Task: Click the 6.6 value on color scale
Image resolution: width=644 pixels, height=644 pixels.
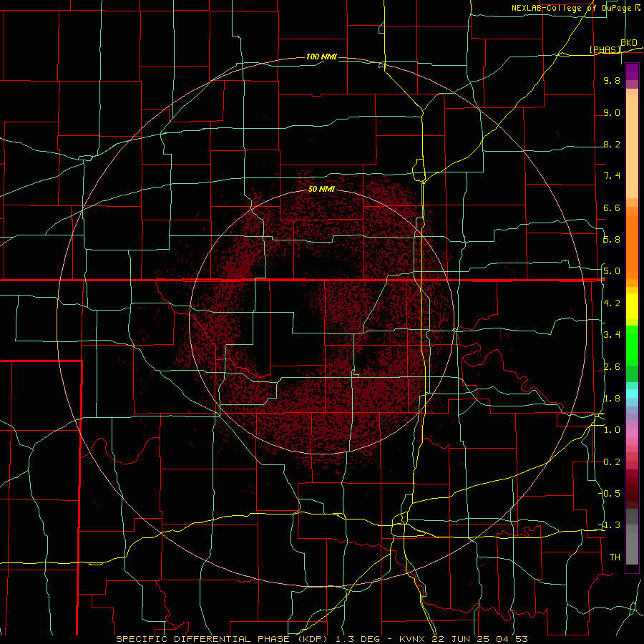Action: tap(612, 208)
